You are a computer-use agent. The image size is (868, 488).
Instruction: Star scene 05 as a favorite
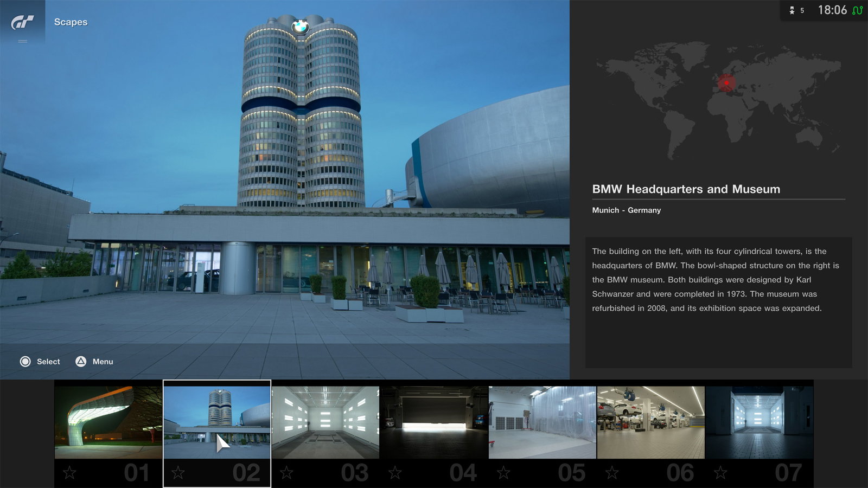click(503, 473)
